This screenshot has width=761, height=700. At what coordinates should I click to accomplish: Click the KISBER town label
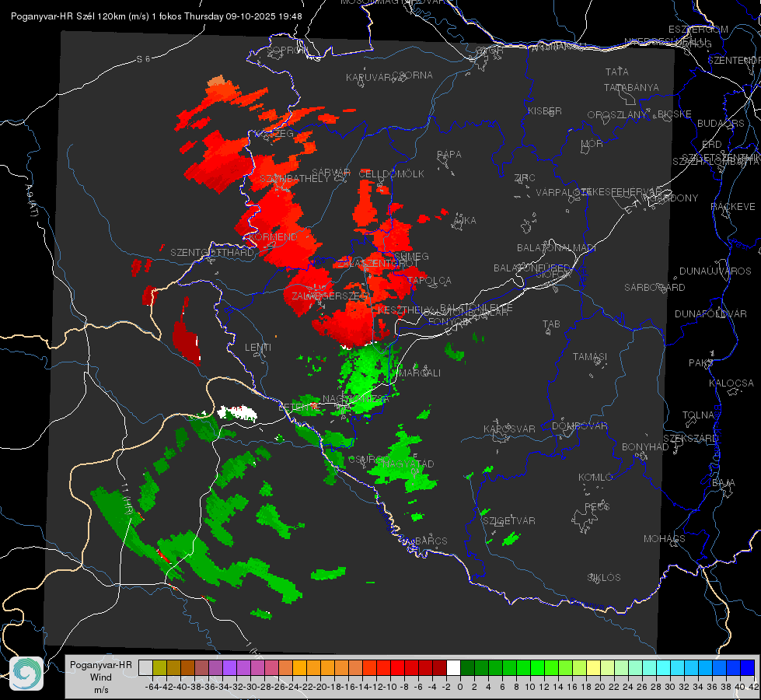tap(545, 111)
